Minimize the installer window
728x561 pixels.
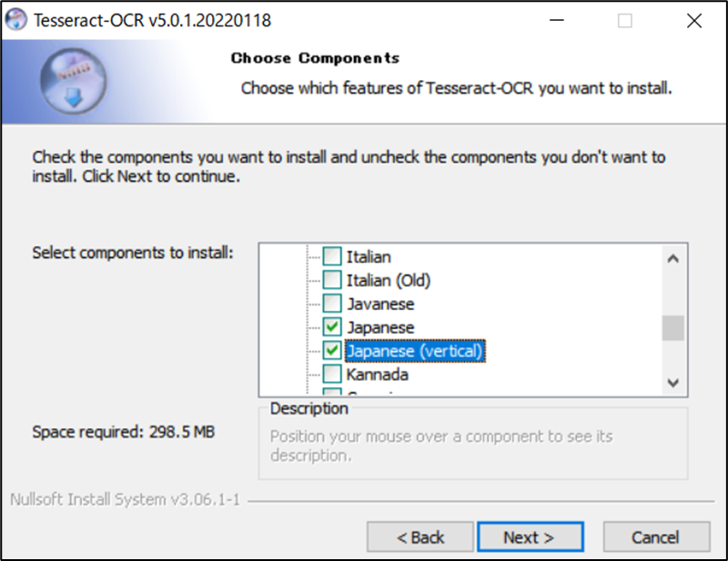tap(555, 20)
